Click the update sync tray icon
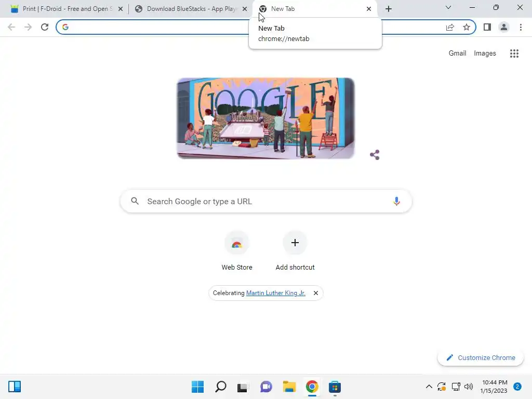 point(442,387)
